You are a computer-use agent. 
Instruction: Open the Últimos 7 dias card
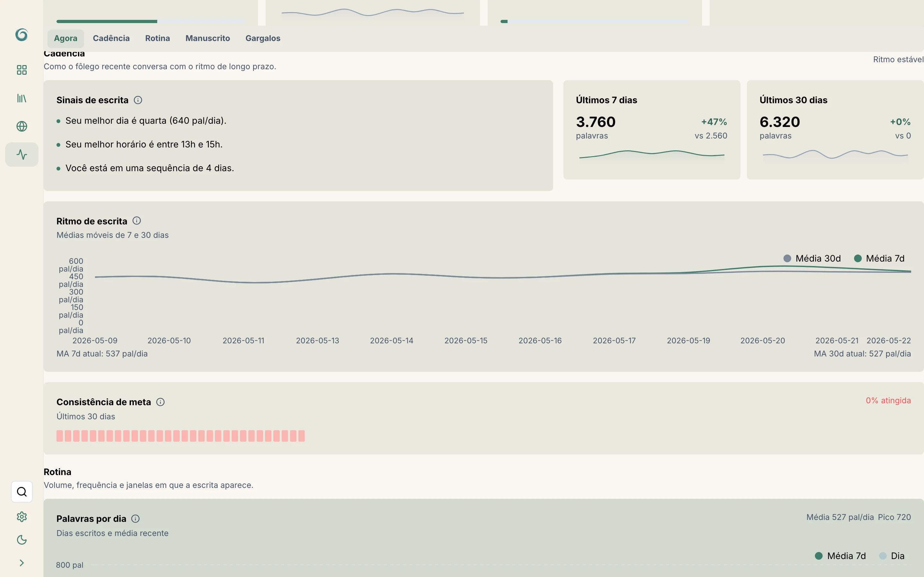(651, 130)
